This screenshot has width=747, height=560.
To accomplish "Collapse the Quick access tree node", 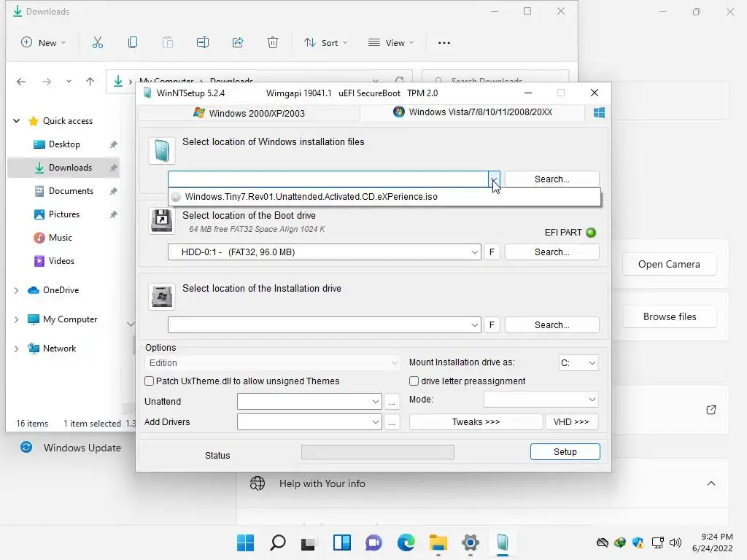I will coord(16,121).
